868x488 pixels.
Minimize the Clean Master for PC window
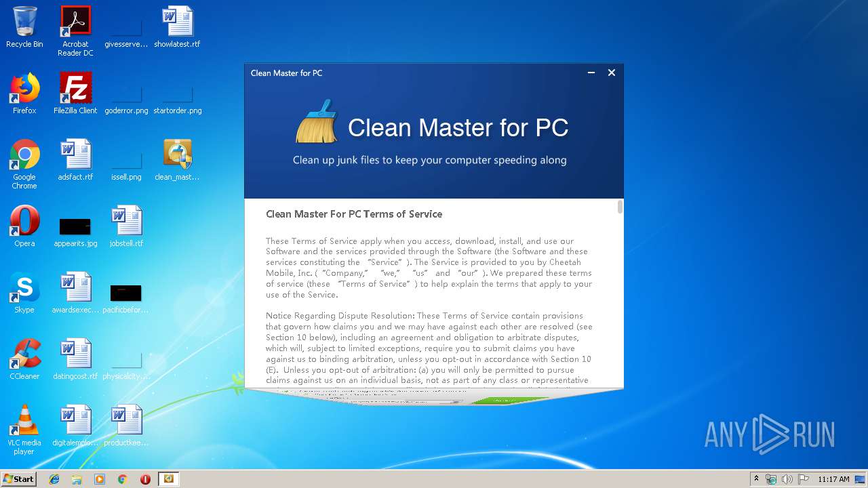coord(591,73)
